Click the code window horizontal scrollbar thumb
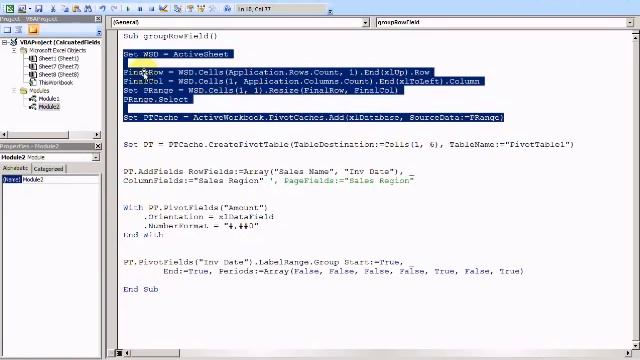This screenshot has height=360, width=640. coord(155,353)
